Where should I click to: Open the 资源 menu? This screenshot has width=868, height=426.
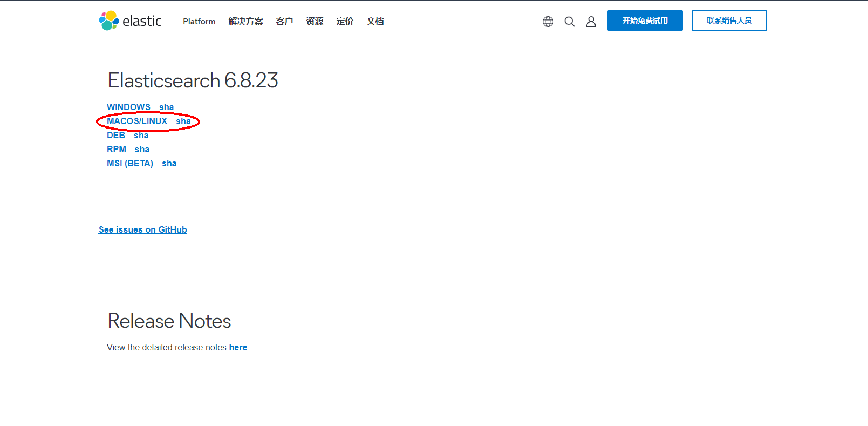click(x=315, y=22)
